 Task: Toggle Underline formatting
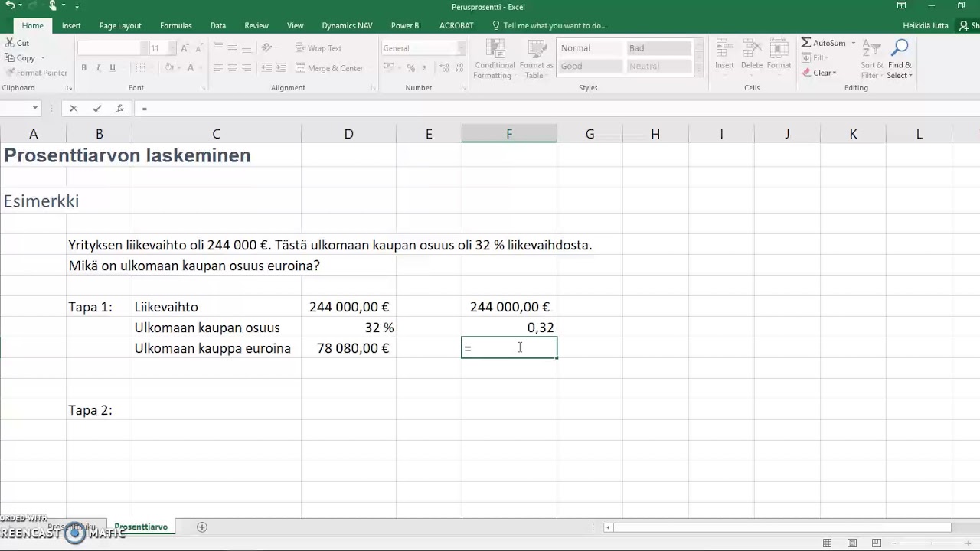click(113, 68)
